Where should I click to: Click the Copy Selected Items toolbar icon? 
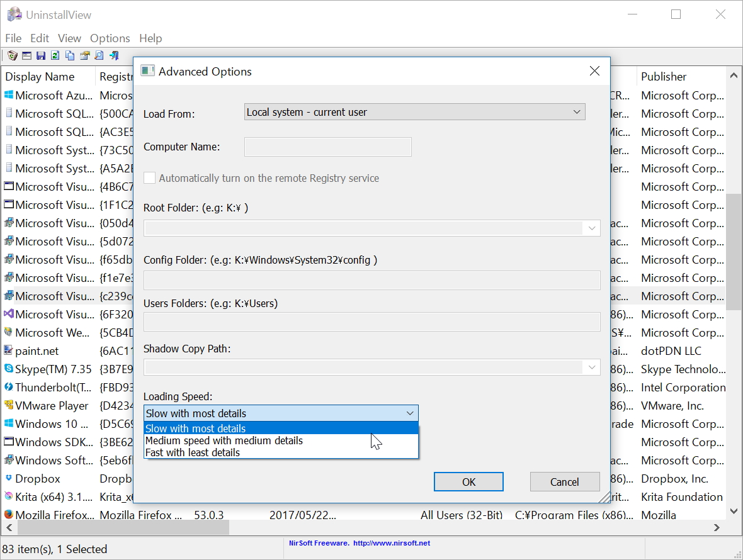(x=70, y=56)
